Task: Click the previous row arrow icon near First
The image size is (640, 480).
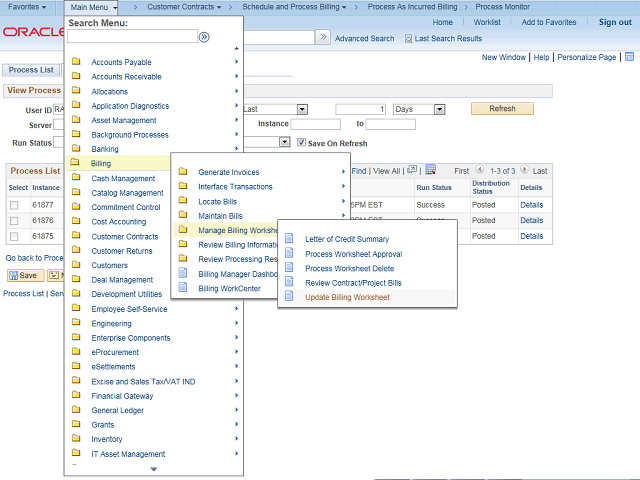Action: click(480, 171)
